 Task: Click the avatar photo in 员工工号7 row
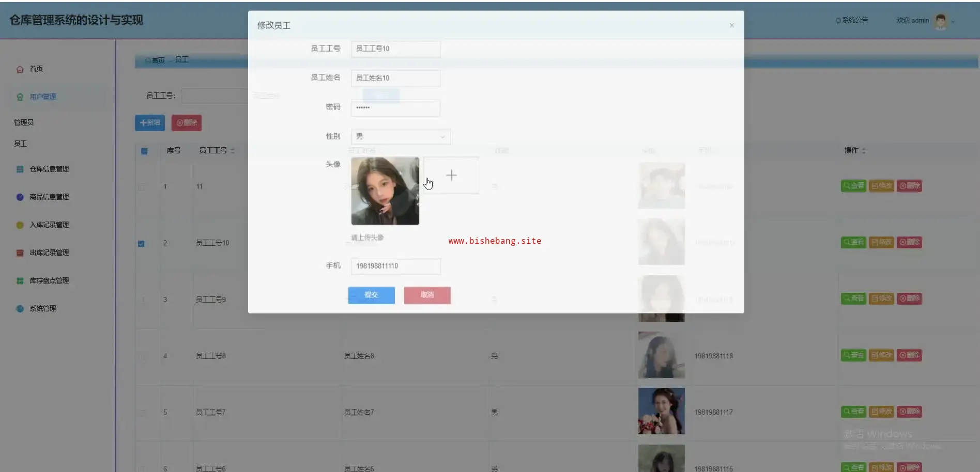[662, 411]
